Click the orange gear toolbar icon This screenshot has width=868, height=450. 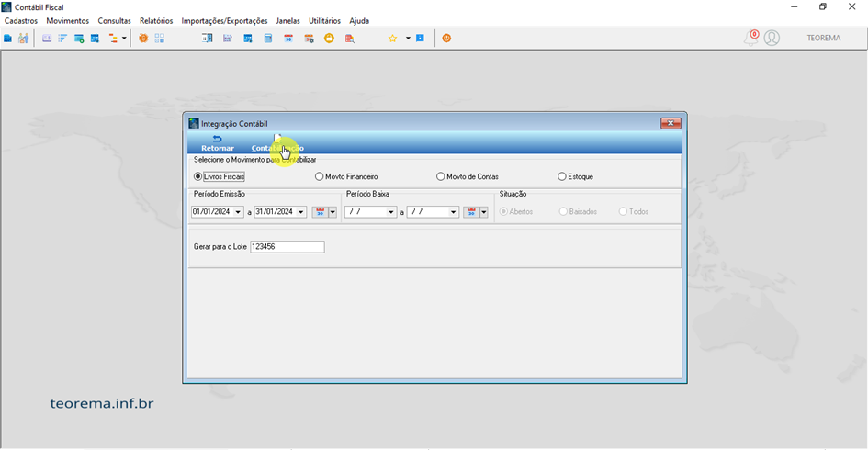pos(143,39)
